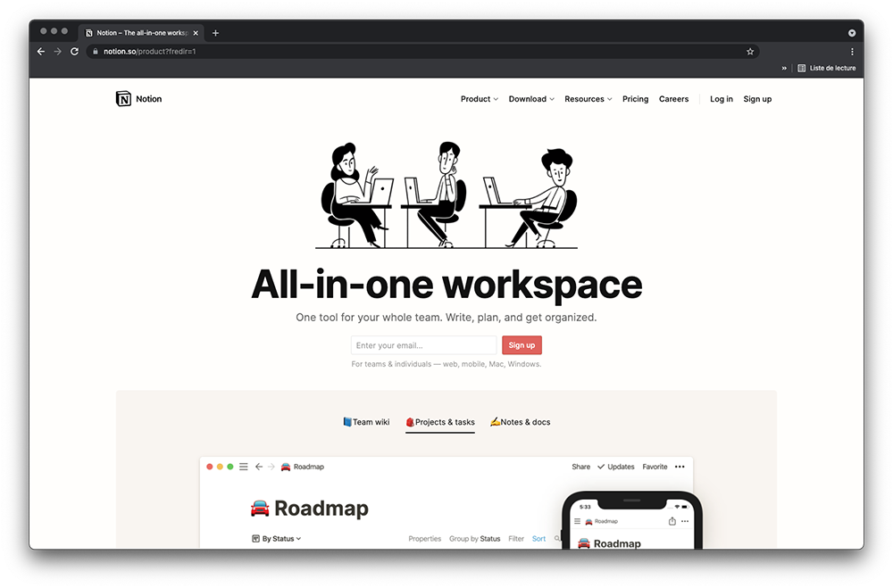This screenshot has width=893, height=588.
Task: Click Share in the Roadmap window
Action: coord(581,467)
